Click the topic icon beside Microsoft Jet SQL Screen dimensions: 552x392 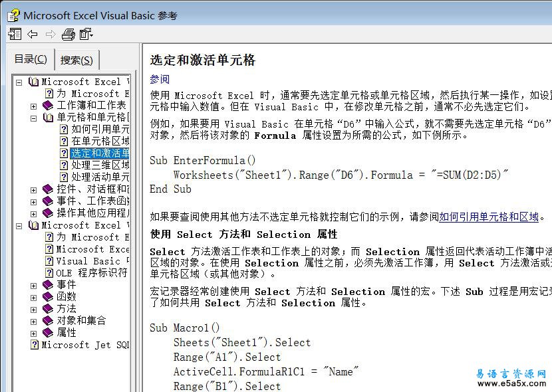(35, 345)
